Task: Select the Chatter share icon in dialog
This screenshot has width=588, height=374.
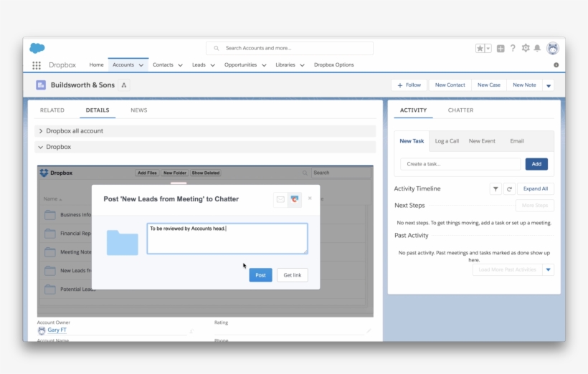Action: [x=295, y=199]
